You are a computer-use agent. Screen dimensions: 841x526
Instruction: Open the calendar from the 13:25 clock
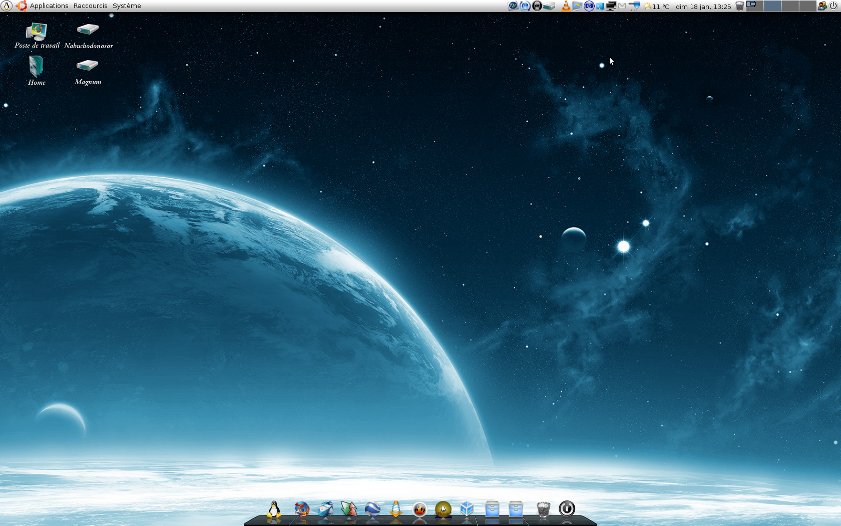(x=704, y=6)
